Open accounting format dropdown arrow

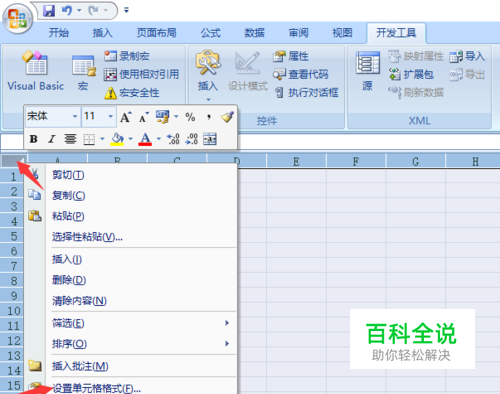[x=176, y=117]
